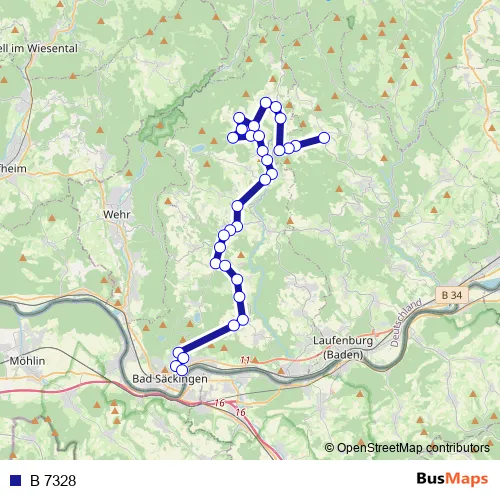Click road number 11 marker near Laufenburg
The image size is (500, 500).
(245, 360)
